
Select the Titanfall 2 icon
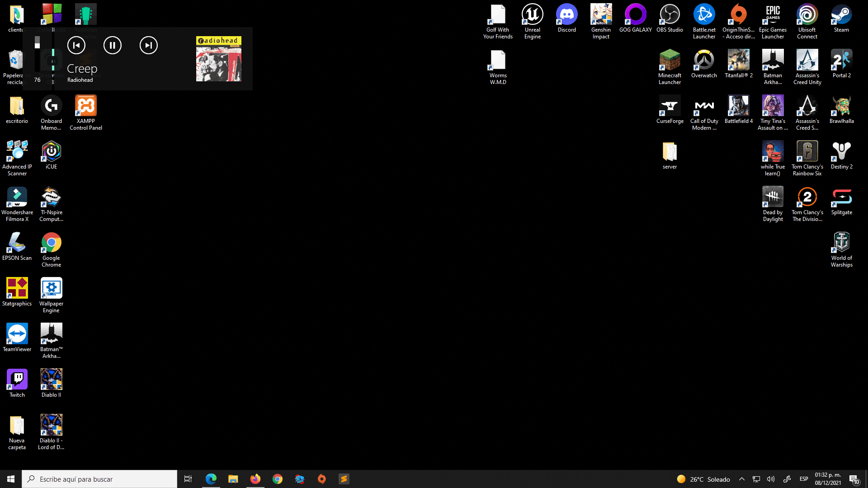[x=739, y=64]
